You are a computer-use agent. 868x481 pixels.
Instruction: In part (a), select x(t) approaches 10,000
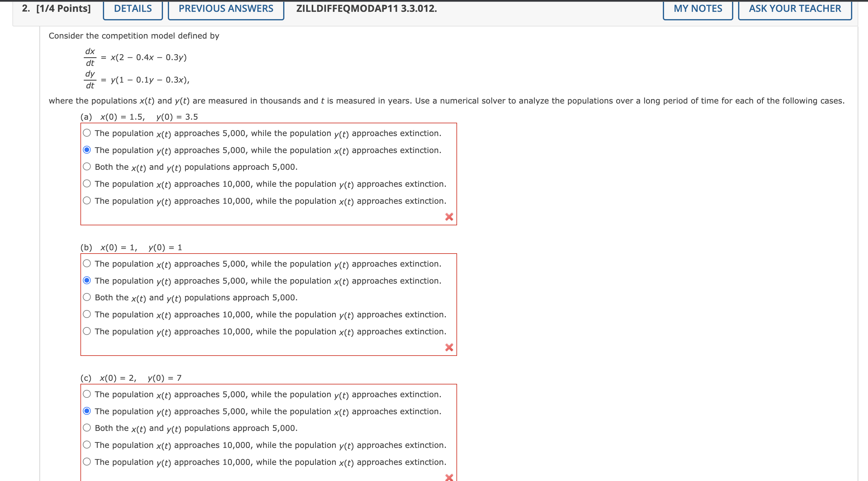pos(87,183)
